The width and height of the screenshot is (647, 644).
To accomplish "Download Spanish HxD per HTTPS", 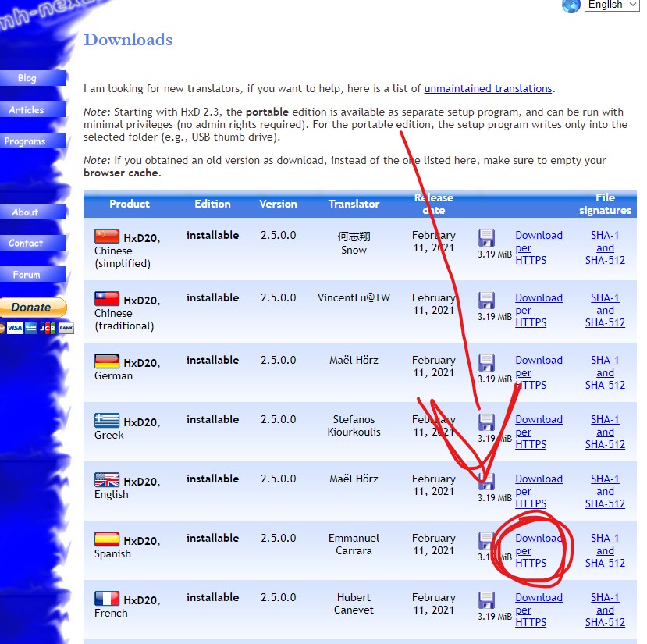I will click(539, 550).
